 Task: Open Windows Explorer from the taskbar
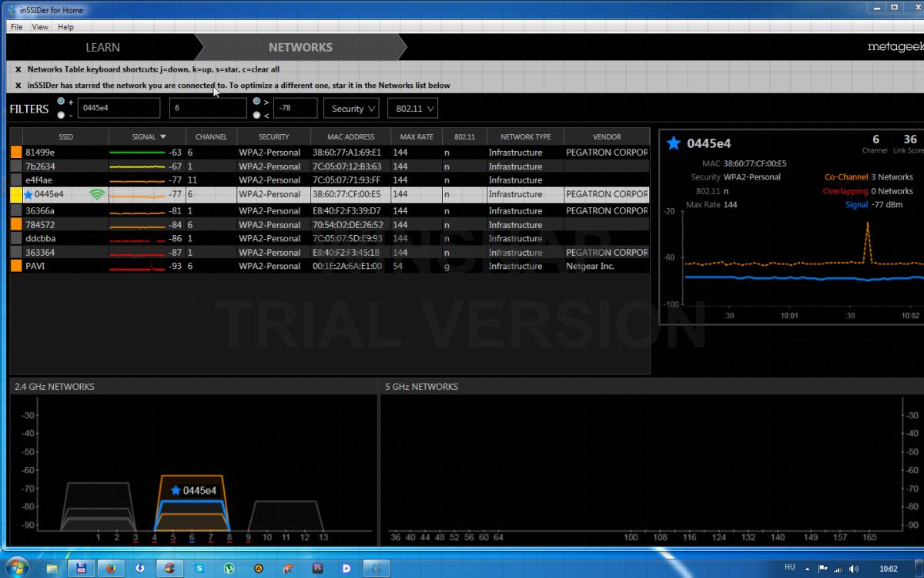[x=52, y=569]
